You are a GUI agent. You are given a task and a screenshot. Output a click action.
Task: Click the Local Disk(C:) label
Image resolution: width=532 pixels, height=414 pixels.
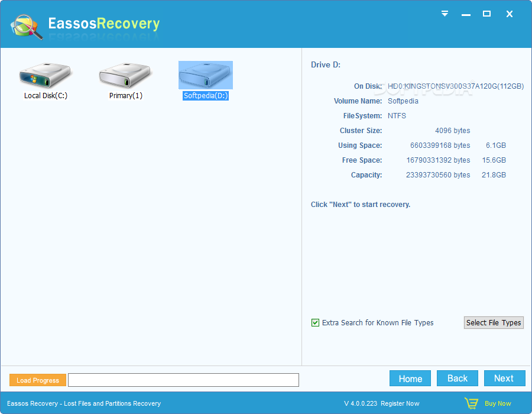tap(46, 96)
